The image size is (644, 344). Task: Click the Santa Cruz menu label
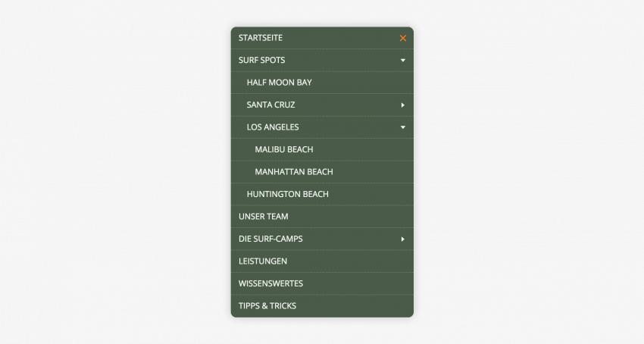point(270,105)
